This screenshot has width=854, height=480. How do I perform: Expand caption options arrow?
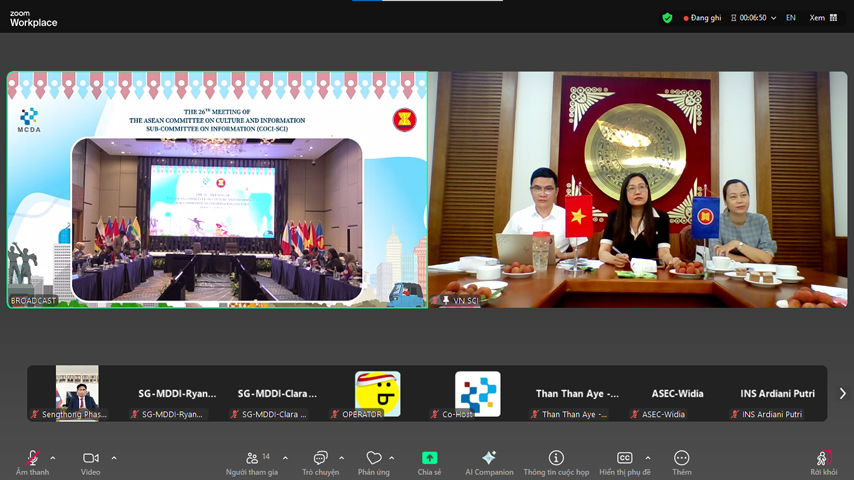[648, 458]
